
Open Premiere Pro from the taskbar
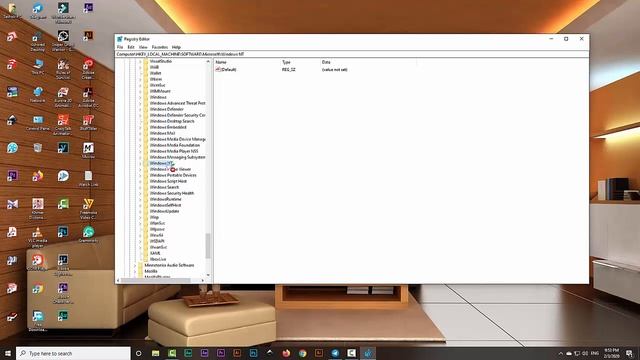[221, 353]
